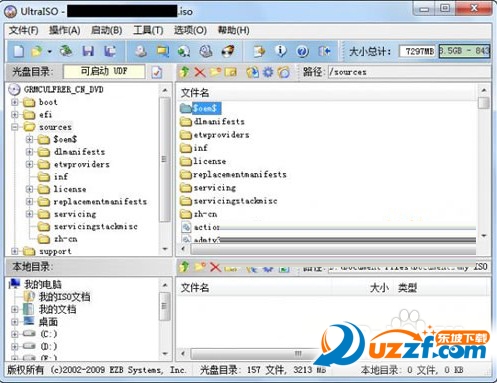Click the disc capacity usage bar
Screen dimensions: 497x383
tap(464, 51)
